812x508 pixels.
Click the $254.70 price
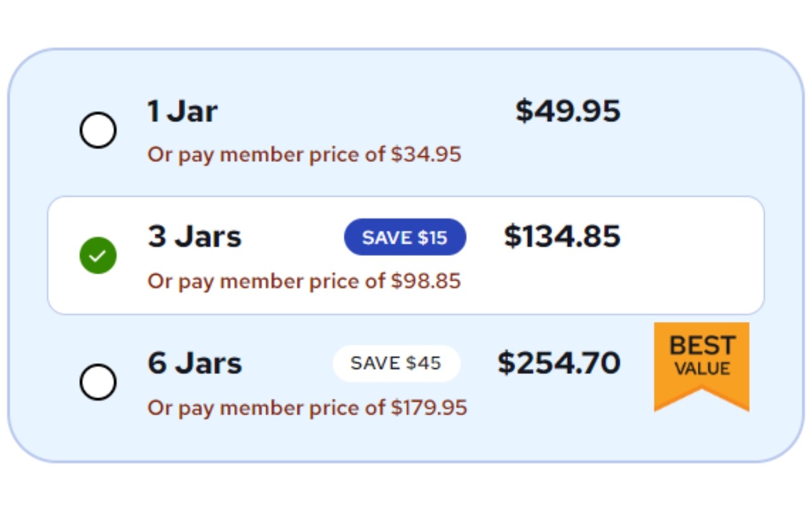click(x=559, y=363)
